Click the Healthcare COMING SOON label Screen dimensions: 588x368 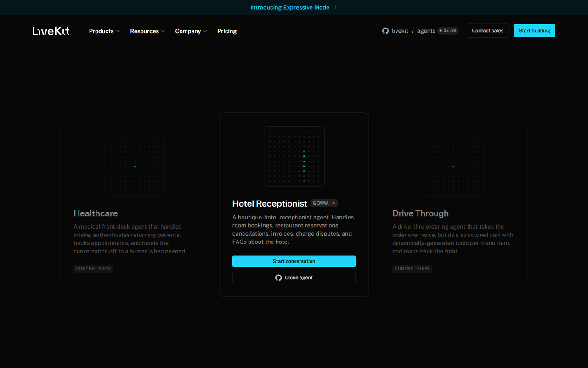click(x=93, y=269)
